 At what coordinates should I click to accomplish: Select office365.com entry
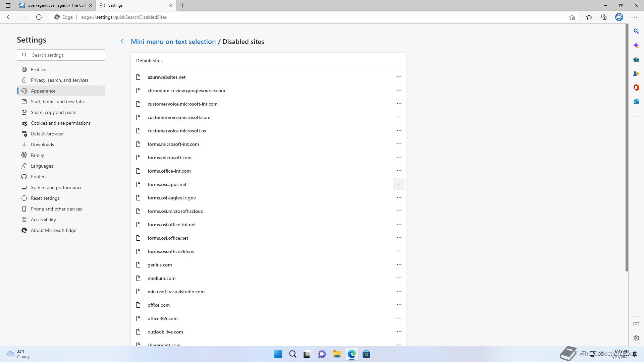click(268, 318)
